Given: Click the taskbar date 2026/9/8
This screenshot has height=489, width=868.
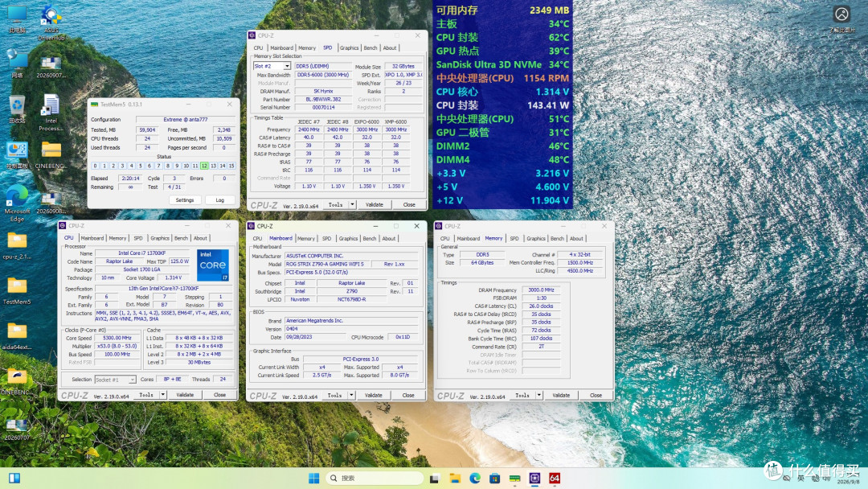Looking at the screenshot, I should (848, 482).
